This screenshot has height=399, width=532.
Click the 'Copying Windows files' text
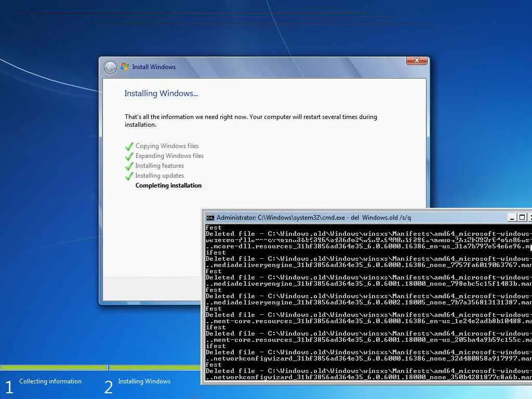pyautogui.click(x=167, y=146)
